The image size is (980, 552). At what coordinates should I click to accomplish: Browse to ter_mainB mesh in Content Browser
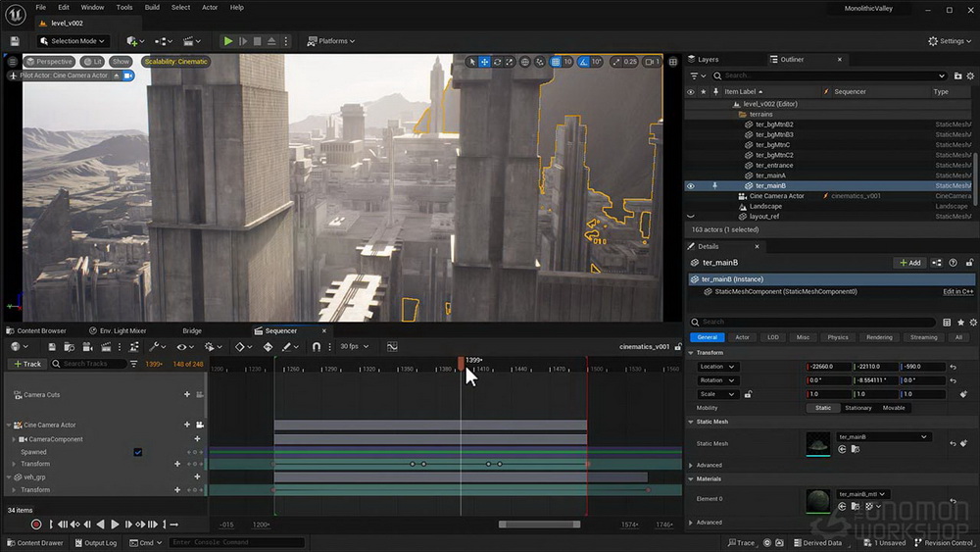[856, 449]
